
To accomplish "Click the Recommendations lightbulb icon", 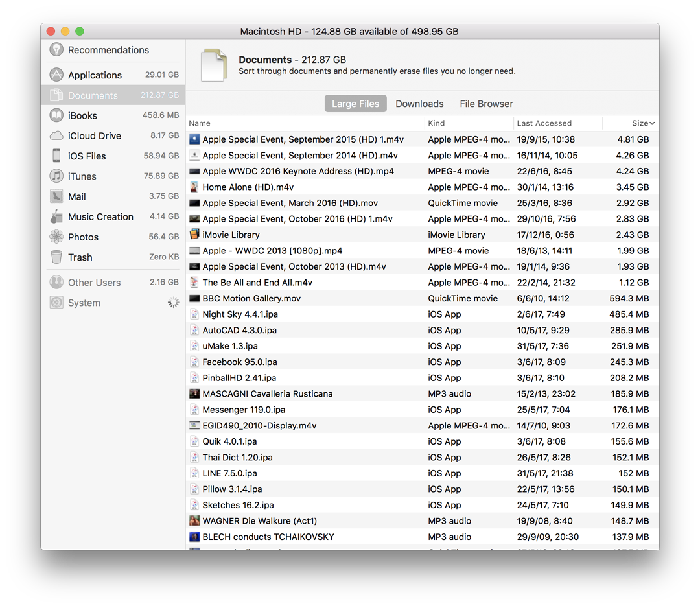I will click(56, 49).
